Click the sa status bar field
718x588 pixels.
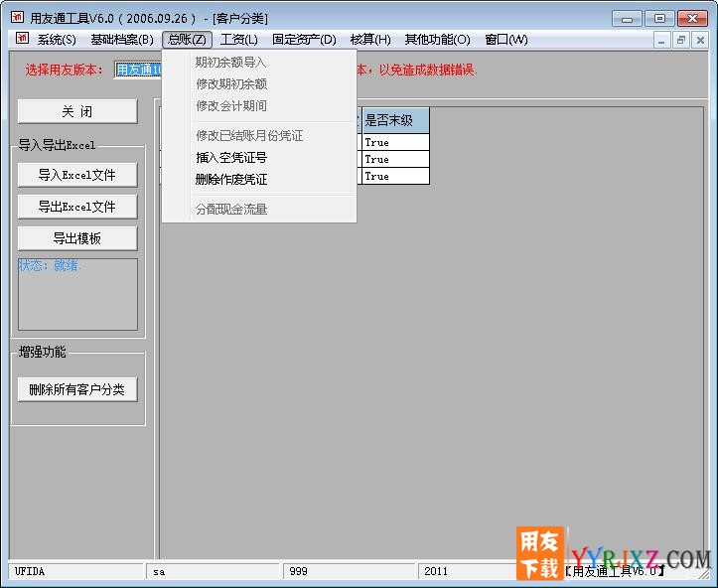[x=213, y=571]
